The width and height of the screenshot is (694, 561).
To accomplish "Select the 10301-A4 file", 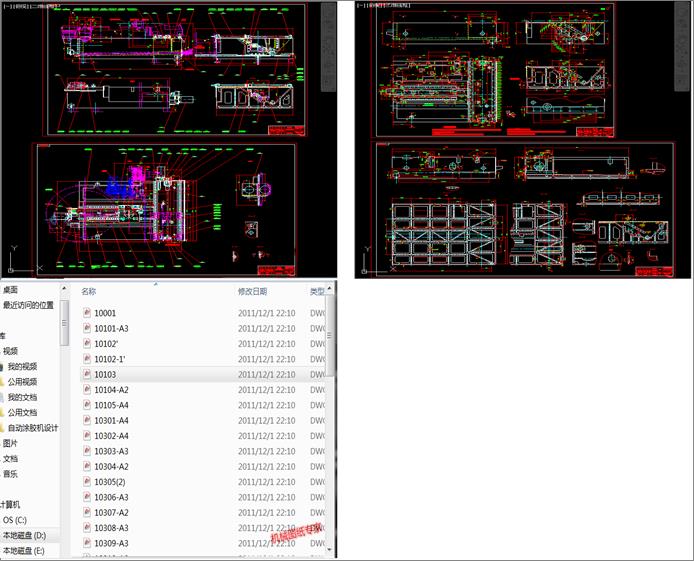I will click(111, 421).
